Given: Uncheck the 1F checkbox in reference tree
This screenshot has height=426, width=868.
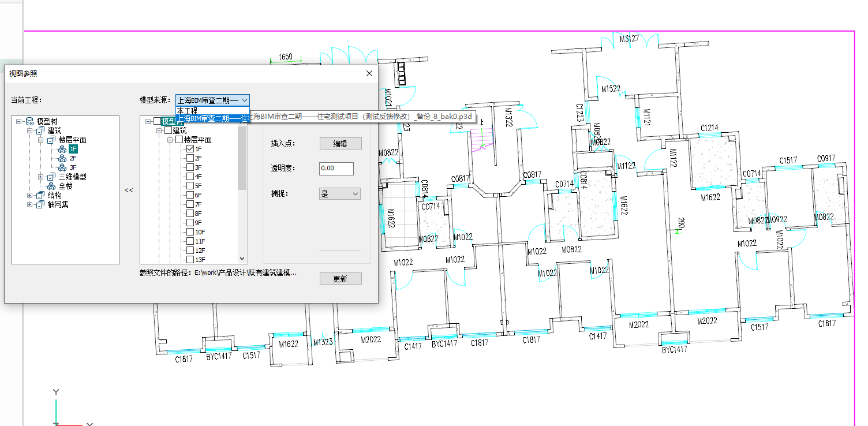Looking at the screenshot, I should pyautogui.click(x=190, y=149).
